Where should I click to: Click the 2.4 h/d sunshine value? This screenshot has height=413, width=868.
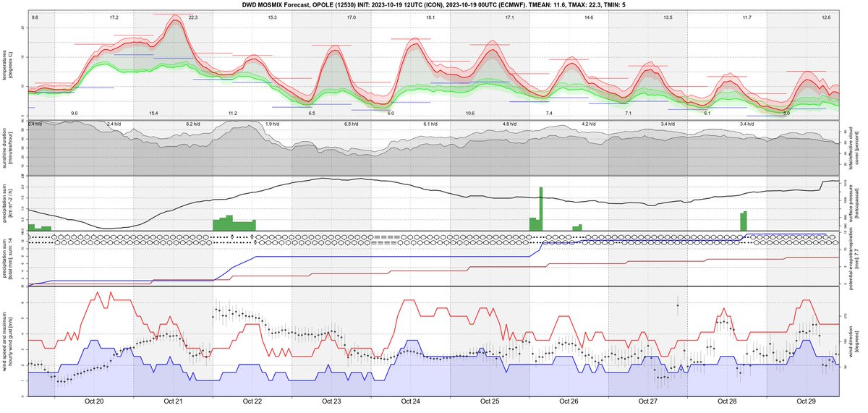pyautogui.click(x=114, y=124)
